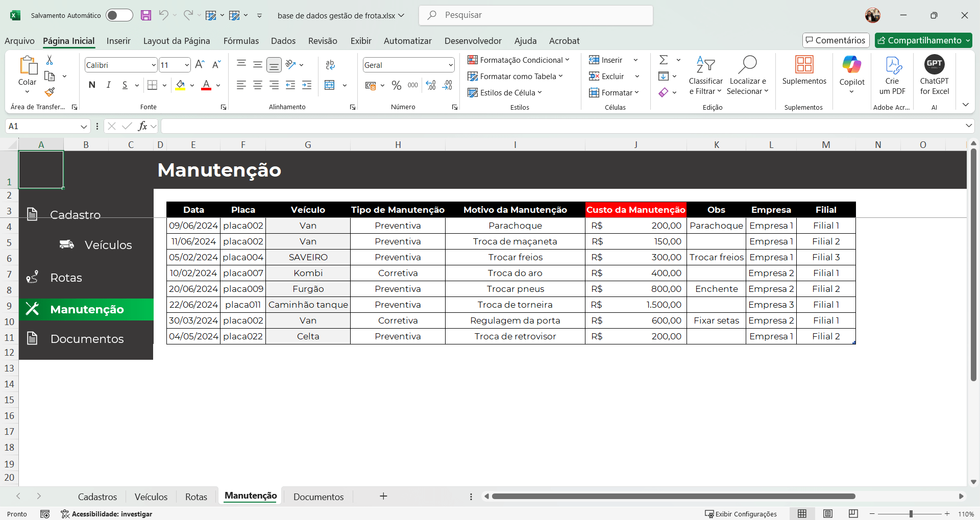Click the Format Painter brush icon
This screenshot has width=980, height=520.
(50, 92)
